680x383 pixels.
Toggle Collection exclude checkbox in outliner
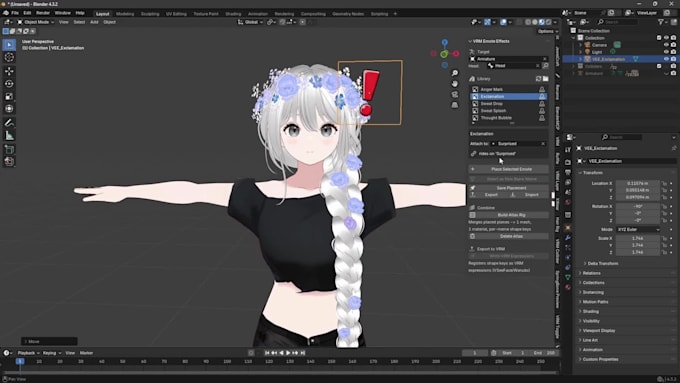[x=659, y=38]
